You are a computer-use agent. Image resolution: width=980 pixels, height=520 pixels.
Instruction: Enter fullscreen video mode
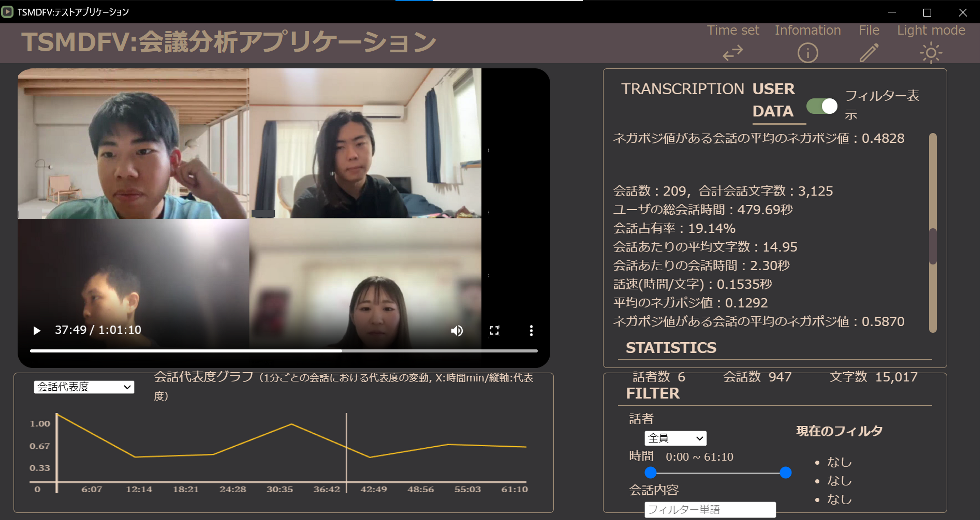pyautogui.click(x=494, y=330)
